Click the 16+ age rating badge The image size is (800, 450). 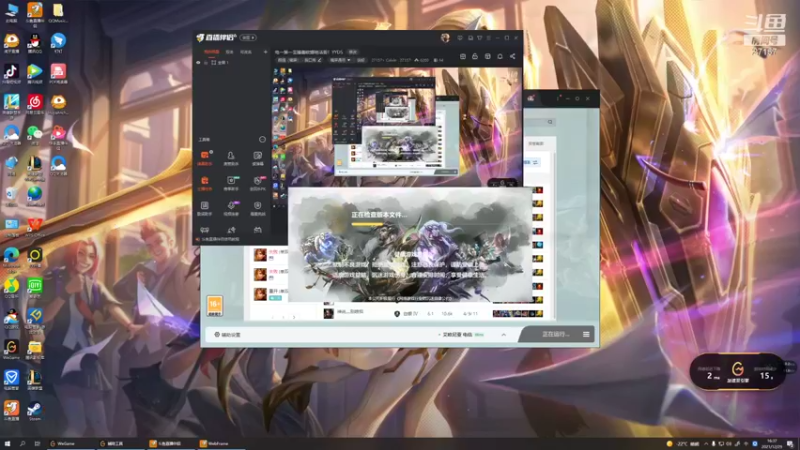coord(214,306)
